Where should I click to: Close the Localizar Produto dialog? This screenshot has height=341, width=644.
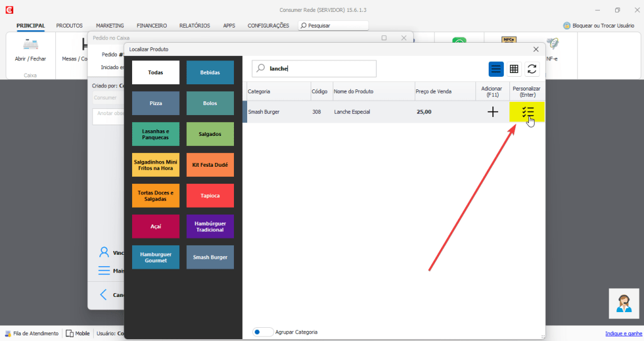536,49
